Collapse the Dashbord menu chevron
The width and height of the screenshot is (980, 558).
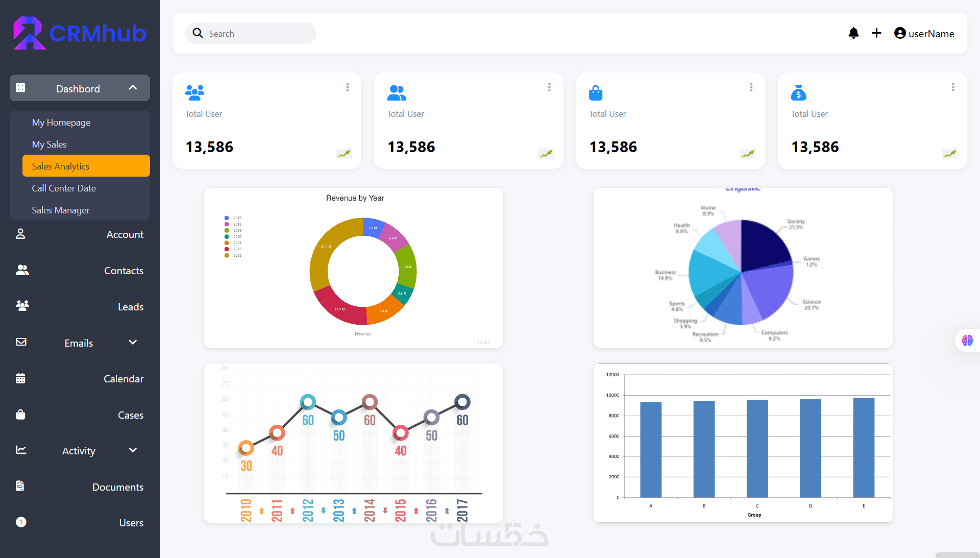point(133,88)
